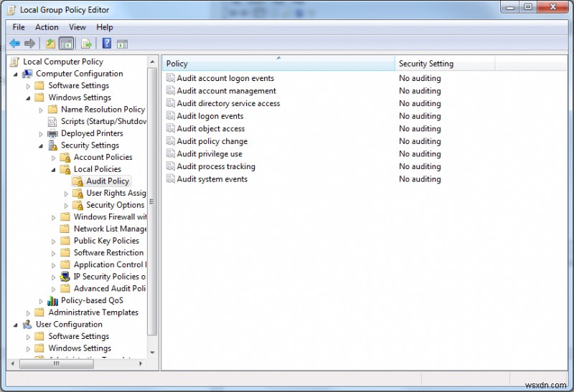The width and height of the screenshot is (574, 392).
Task: Click the tree pane scroll down arrow
Action: 152,353
